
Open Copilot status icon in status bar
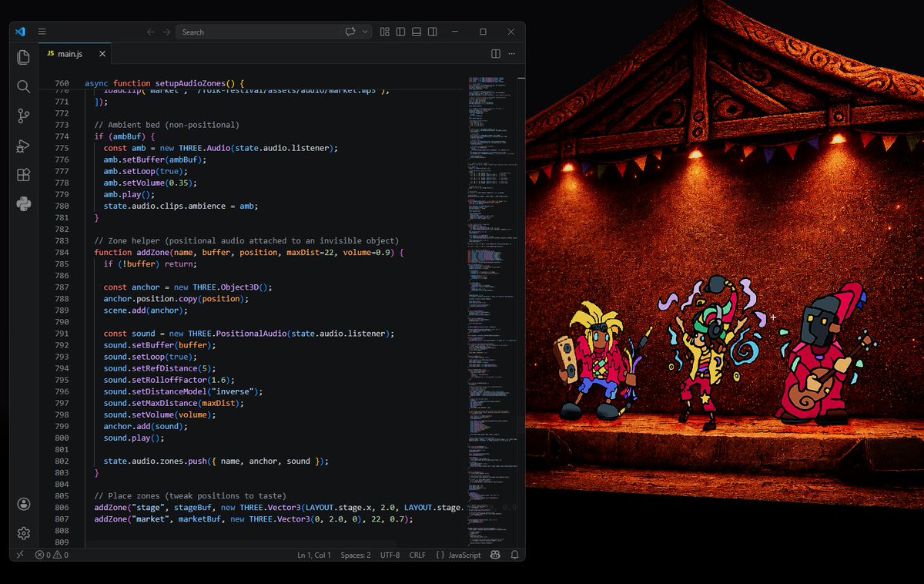coord(496,555)
